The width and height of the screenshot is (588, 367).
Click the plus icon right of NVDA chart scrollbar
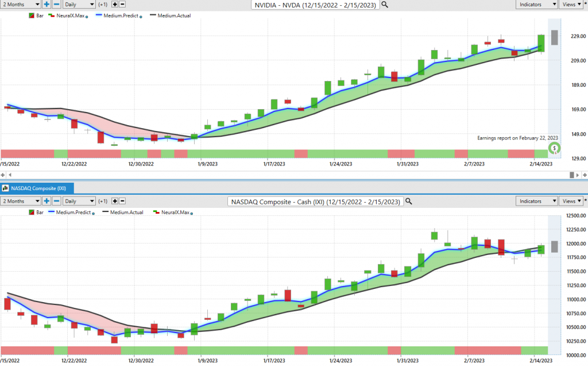click(x=585, y=175)
